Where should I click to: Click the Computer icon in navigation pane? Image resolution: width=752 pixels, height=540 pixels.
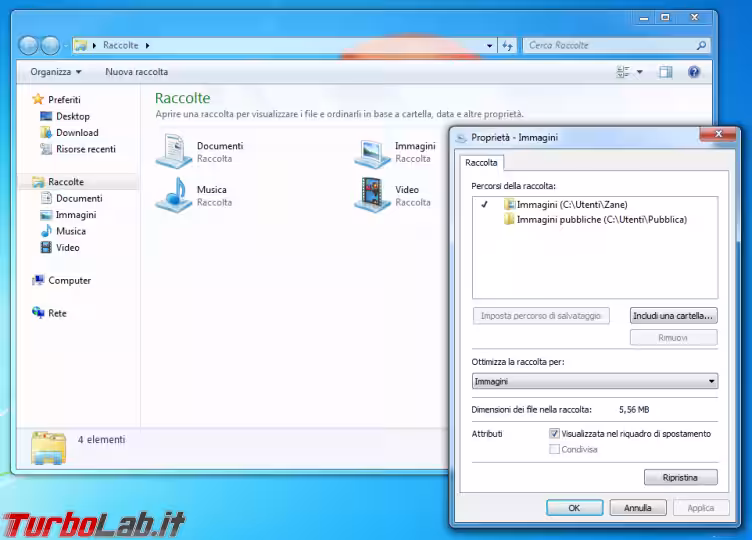pyautogui.click(x=38, y=280)
